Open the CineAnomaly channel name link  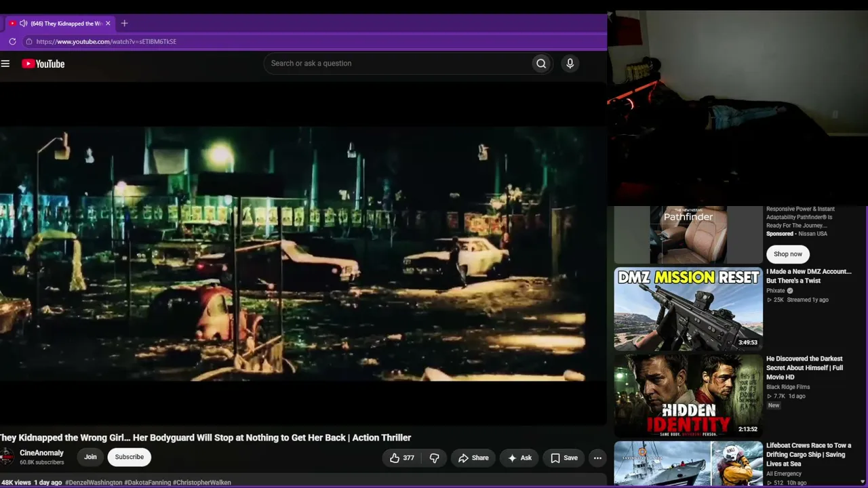[41, 453]
